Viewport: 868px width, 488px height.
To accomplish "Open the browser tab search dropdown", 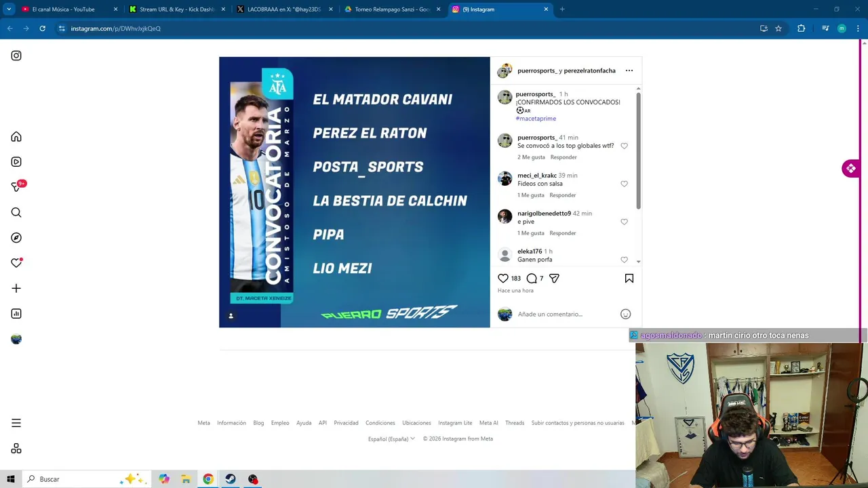I will pyautogui.click(x=9, y=9).
